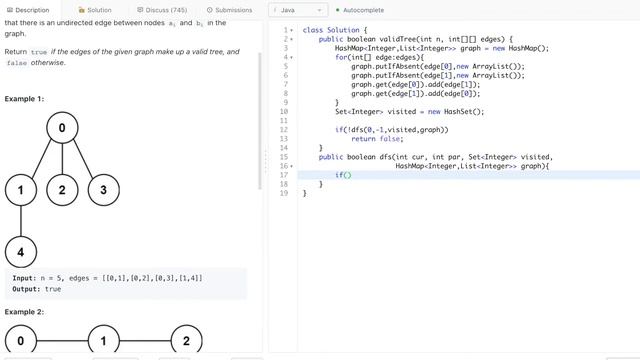
Task: Click the Description tab icon
Action: (10, 10)
